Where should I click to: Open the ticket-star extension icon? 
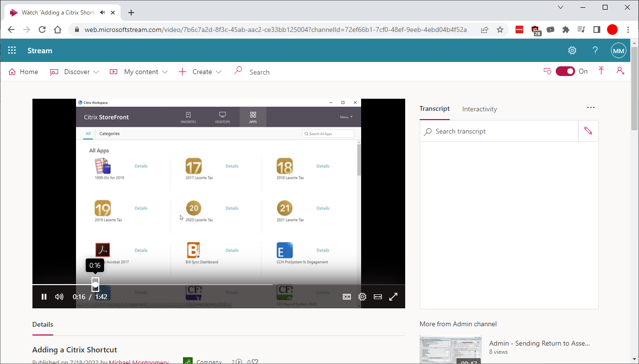coord(550,30)
